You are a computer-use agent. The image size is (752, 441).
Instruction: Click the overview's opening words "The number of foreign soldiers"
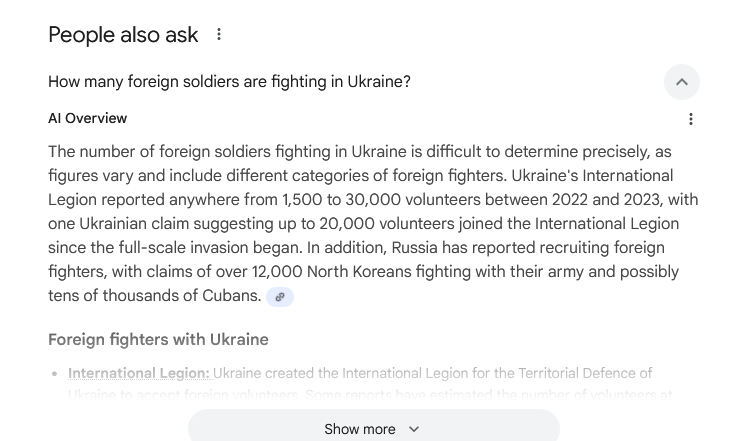coord(160,152)
